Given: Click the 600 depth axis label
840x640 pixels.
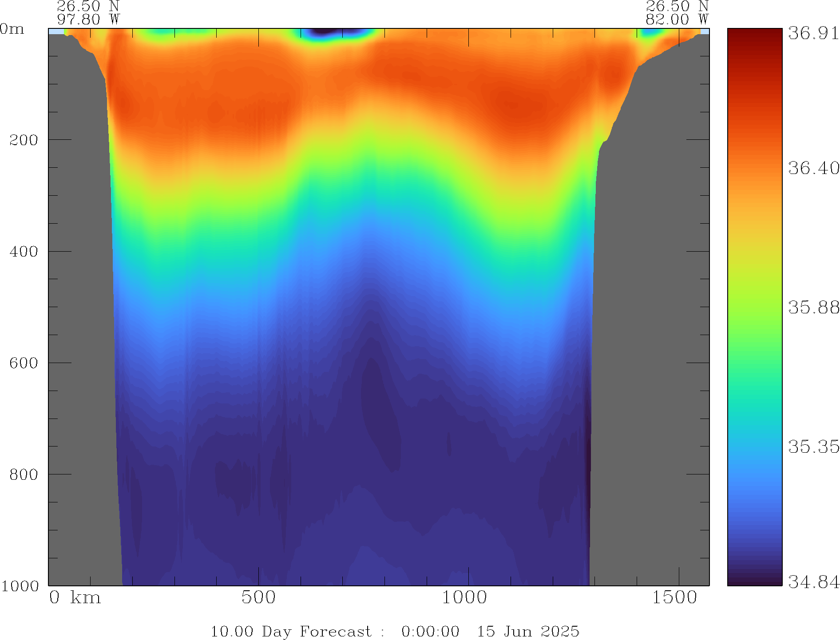Looking at the screenshot, I should [24, 363].
